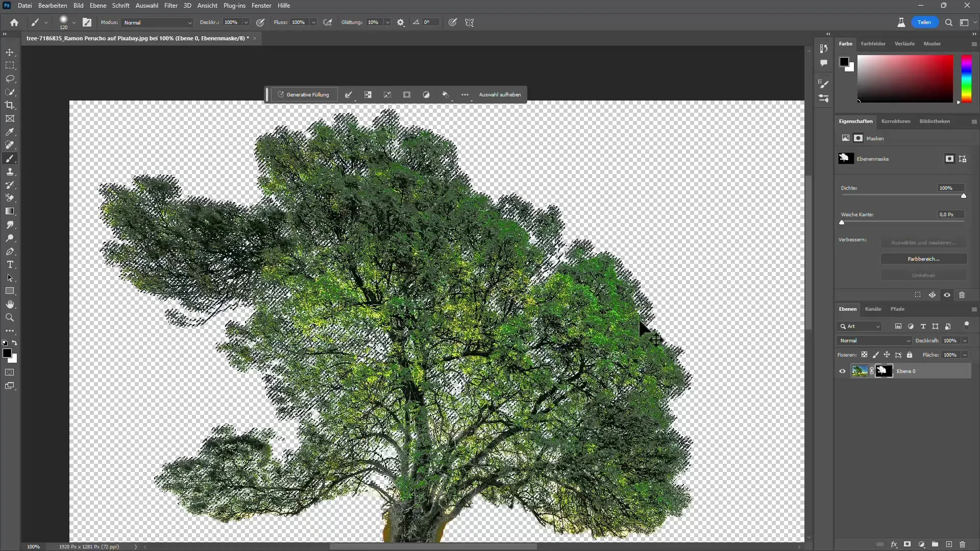The height and width of the screenshot is (551, 980).
Task: Click the Filter menu item
Action: (170, 6)
